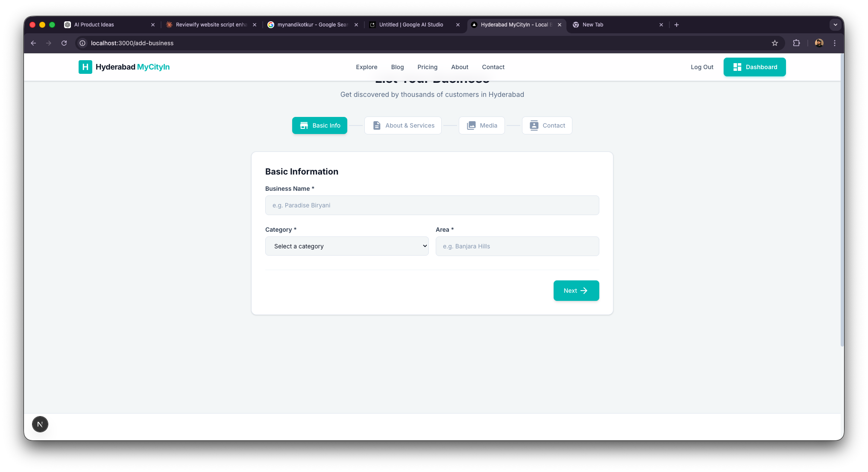Reload the page with the refresh icon
This screenshot has height=472, width=868.
(x=64, y=43)
